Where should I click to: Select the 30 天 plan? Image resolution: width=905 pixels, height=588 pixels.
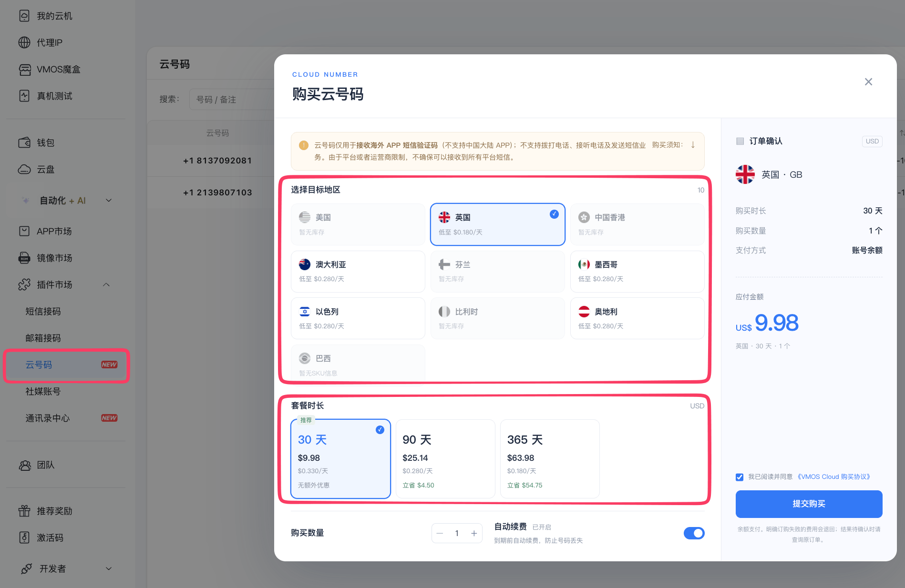click(x=340, y=459)
